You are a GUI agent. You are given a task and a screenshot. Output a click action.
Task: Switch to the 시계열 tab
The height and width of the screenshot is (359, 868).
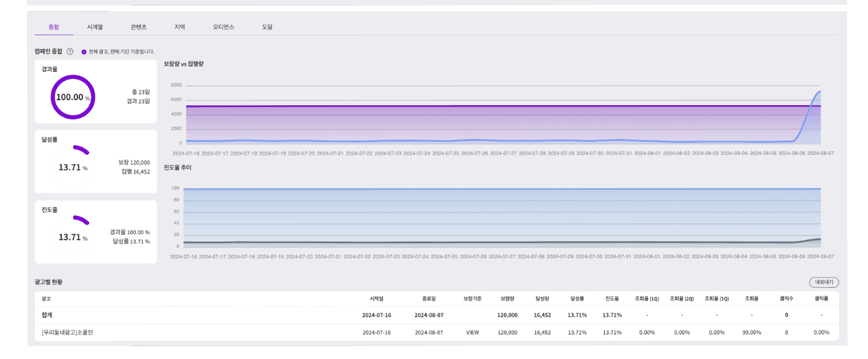95,27
